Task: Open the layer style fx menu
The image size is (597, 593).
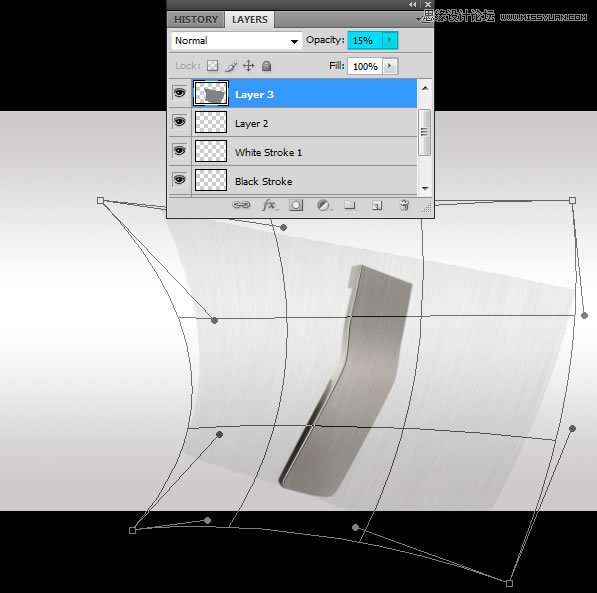Action: pyautogui.click(x=270, y=205)
